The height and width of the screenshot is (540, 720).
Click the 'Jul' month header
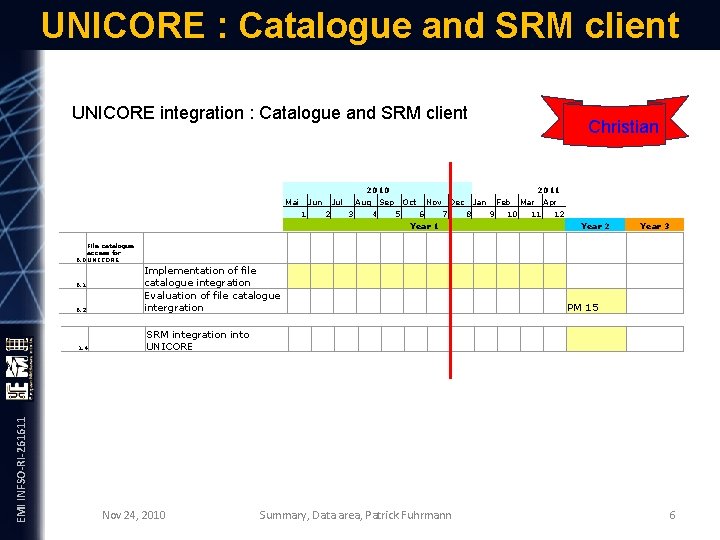click(337, 202)
